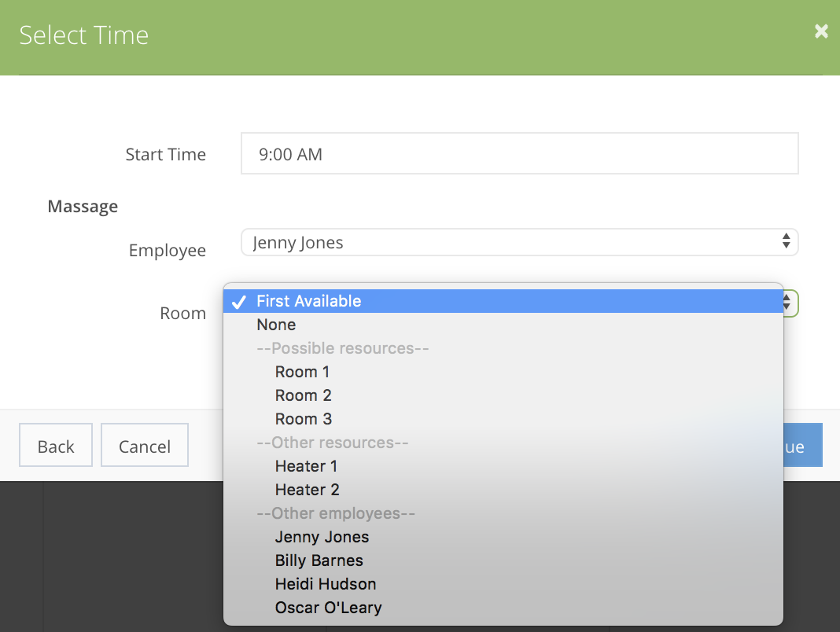
Task: Choose None in the Room dropdown
Action: [276, 325]
